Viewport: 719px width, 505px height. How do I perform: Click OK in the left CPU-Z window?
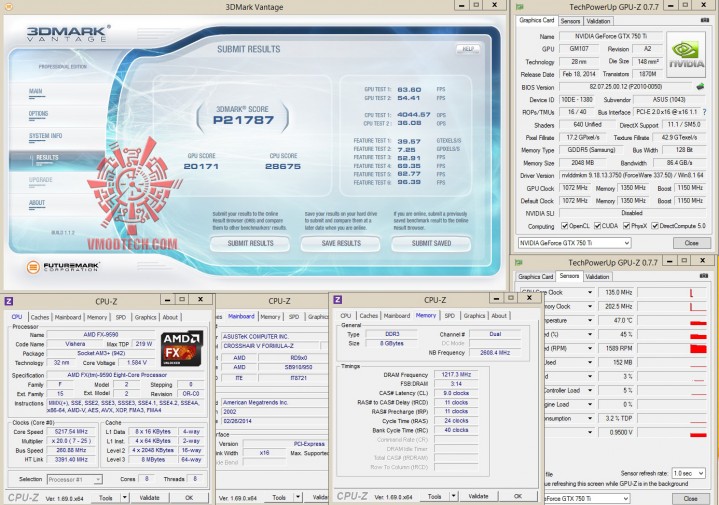[189, 498]
